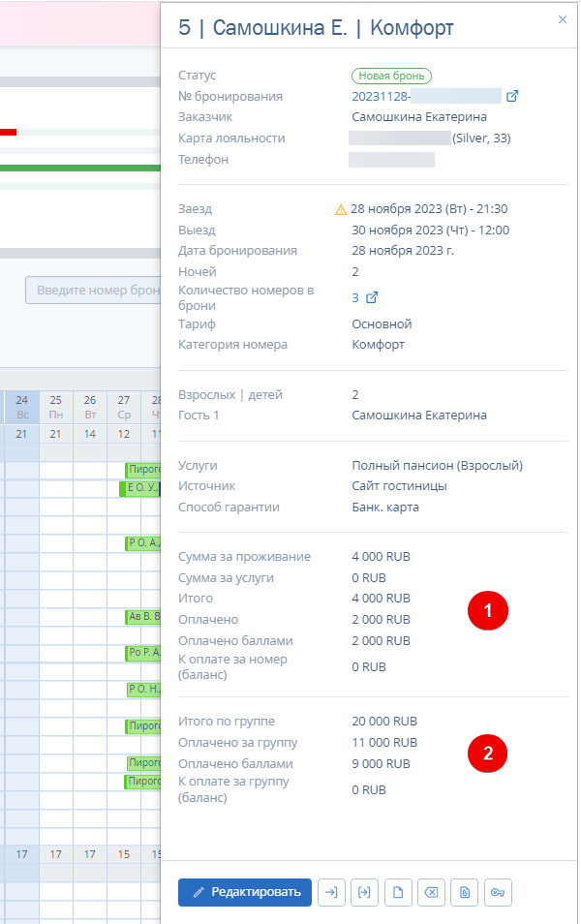The image size is (581, 924).
Task: Open the Р О. А. booking bar
Action: pos(142,542)
